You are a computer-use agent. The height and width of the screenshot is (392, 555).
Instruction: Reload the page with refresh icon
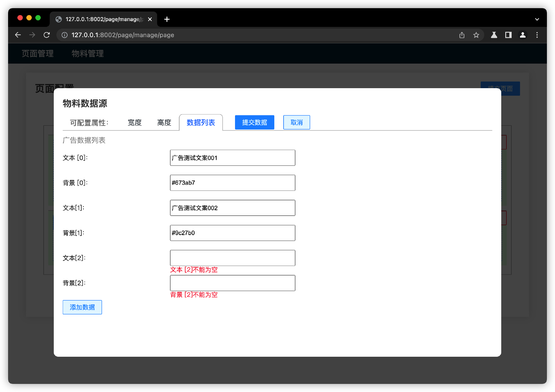coord(47,35)
